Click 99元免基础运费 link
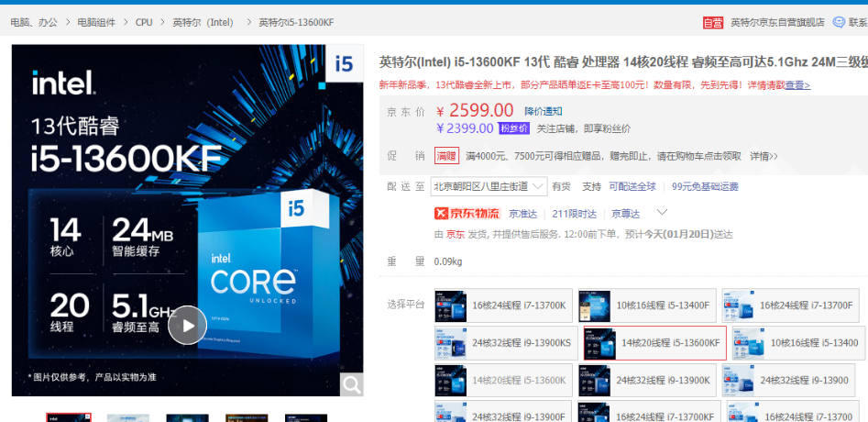This screenshot has height=422, width=868. [x=705, y=186]
